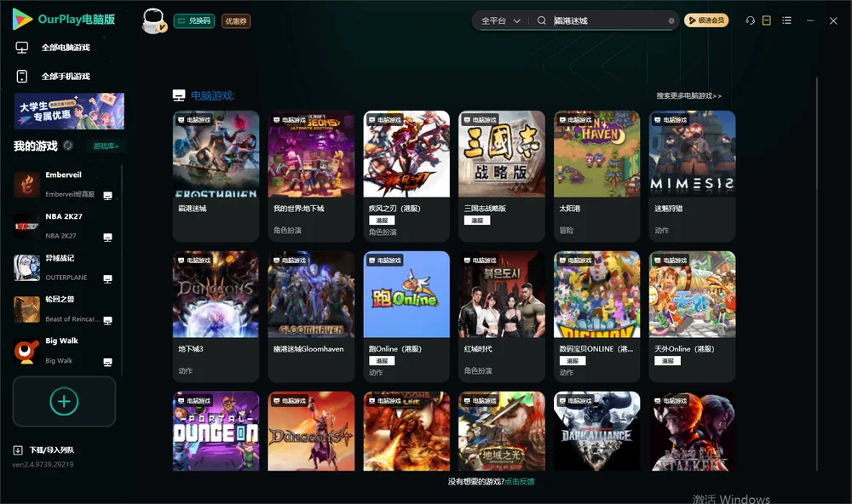Click the OurPlay logo icon

point(22,19)
